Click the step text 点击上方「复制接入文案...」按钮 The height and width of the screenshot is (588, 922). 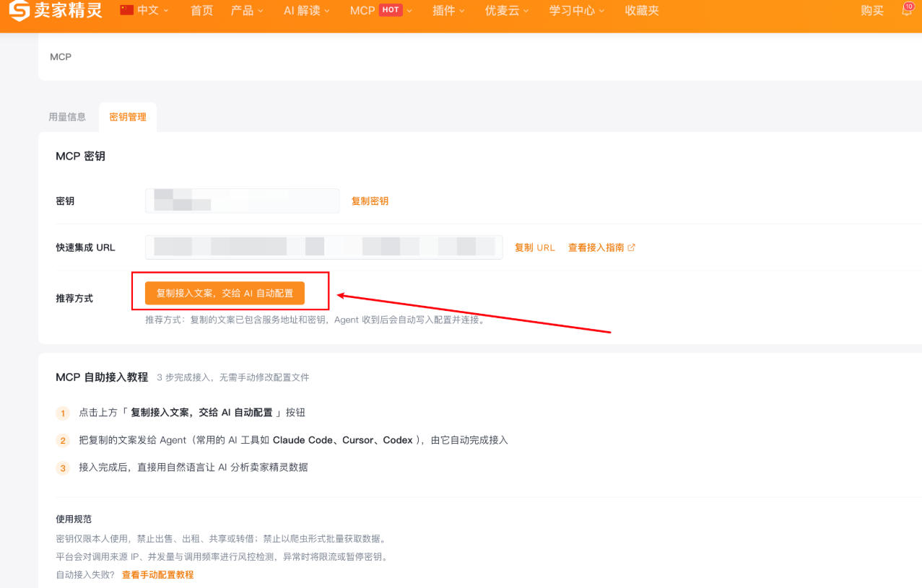tap(192, 413)
